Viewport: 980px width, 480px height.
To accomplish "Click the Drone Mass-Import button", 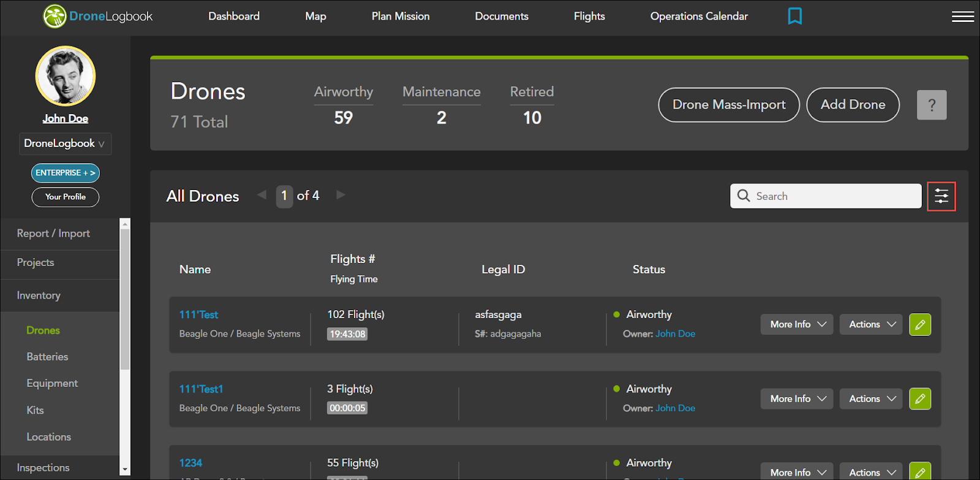I will pos(729,105).
